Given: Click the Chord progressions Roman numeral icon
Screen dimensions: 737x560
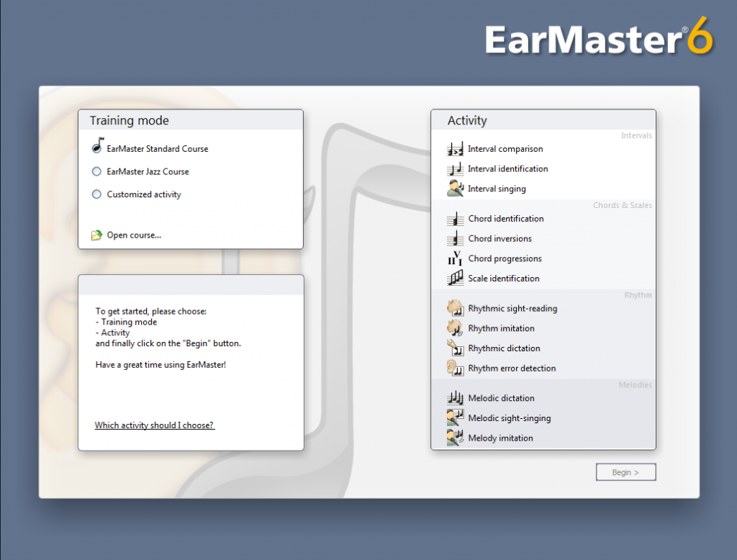Looking at the screenshot, I should coord(455,258).
